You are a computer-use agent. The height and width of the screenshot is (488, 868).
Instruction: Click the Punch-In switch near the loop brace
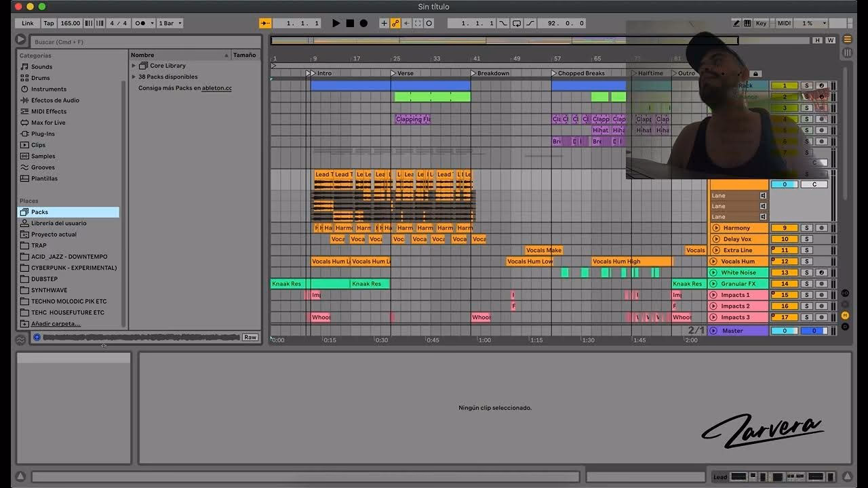pos(502,22)
